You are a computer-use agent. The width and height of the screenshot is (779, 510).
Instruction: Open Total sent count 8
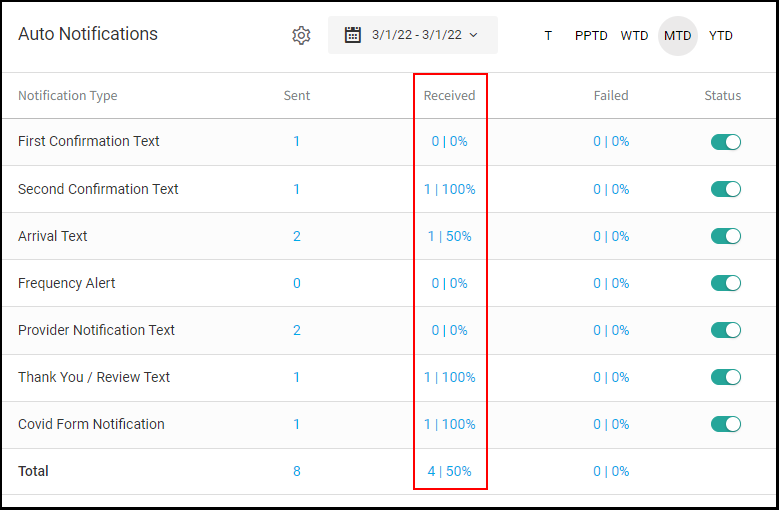click(x=297, y=471)
